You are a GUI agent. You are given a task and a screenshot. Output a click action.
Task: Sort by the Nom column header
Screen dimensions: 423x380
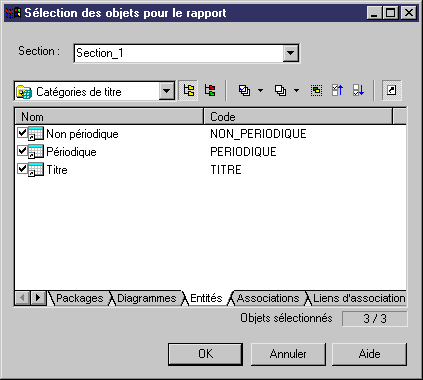(109, 117)
